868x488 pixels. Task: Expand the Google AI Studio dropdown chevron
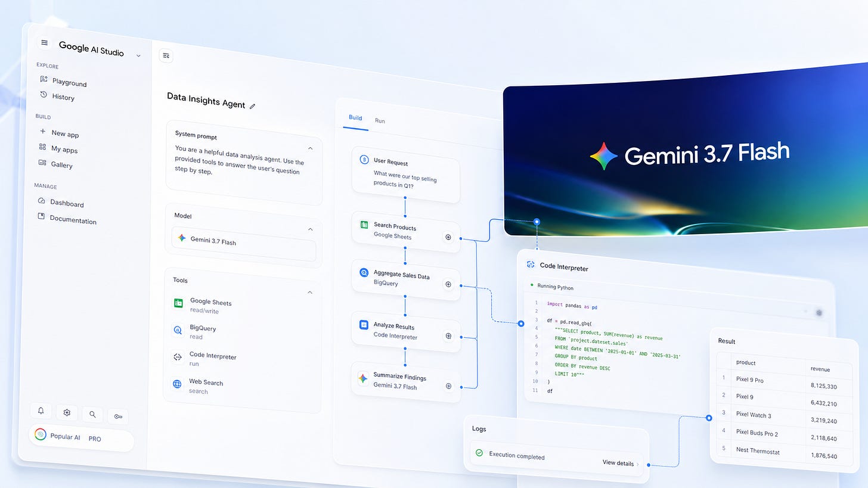[138, 55]
